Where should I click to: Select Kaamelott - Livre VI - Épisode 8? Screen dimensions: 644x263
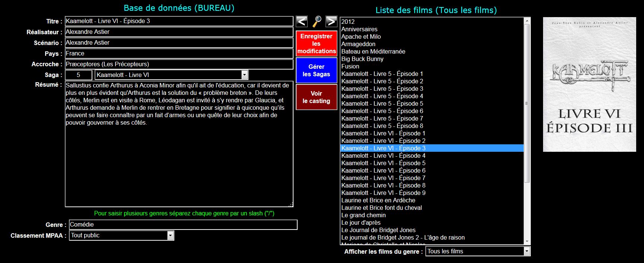pos(432,185)
